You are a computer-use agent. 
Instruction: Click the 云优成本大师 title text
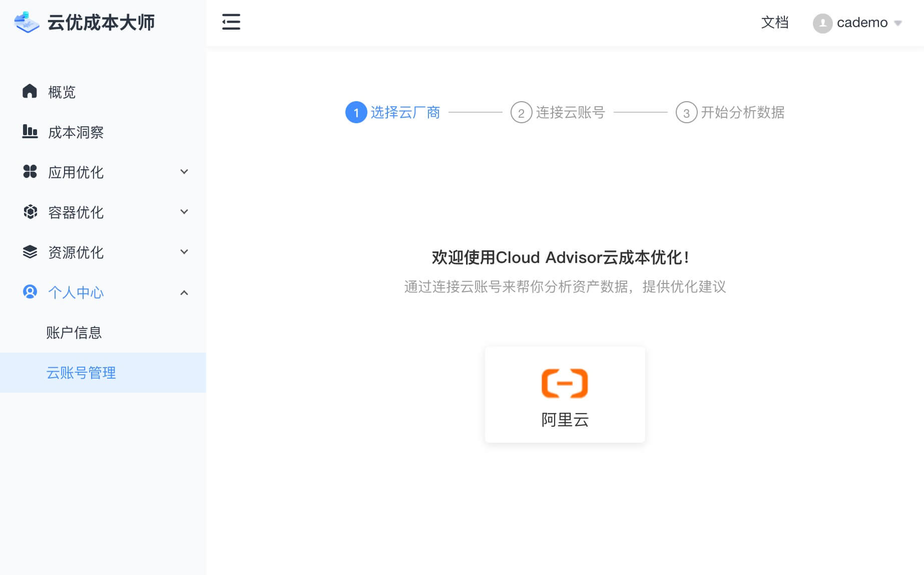(101, 23)
